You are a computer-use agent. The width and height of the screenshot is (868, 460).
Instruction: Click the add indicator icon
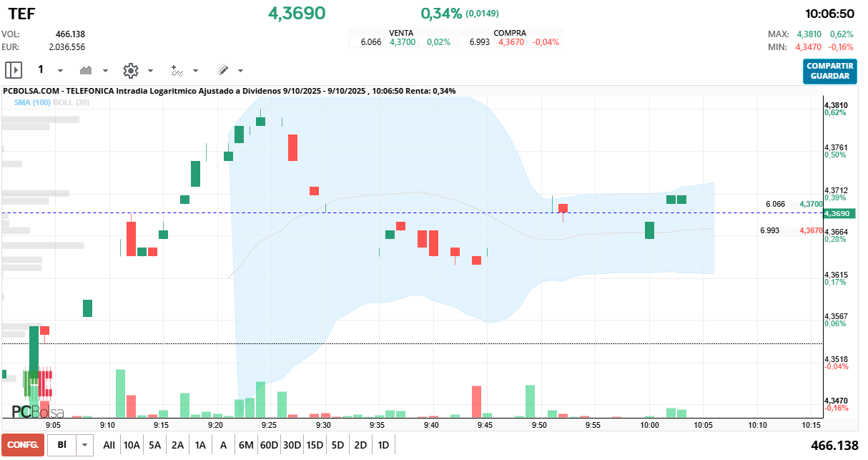[177, 70]
